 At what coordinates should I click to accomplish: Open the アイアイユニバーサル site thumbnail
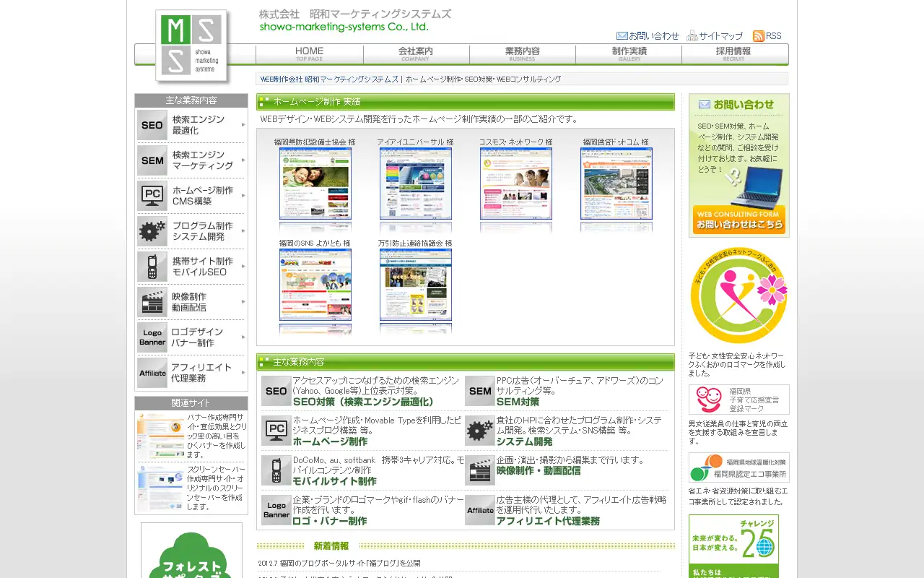coord(416,184)
